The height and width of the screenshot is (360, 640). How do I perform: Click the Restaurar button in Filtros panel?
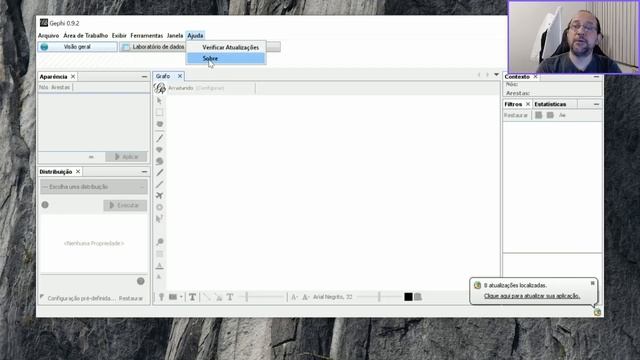(516, 116)
